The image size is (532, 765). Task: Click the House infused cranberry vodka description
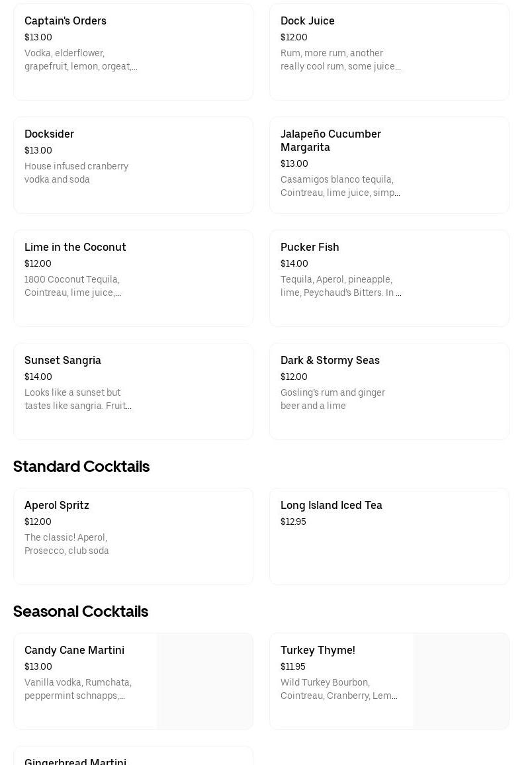coord(77,173)
